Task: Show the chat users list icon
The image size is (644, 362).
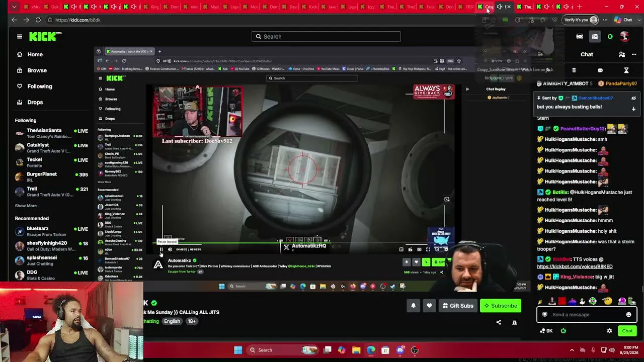Action: click(622, 54)
